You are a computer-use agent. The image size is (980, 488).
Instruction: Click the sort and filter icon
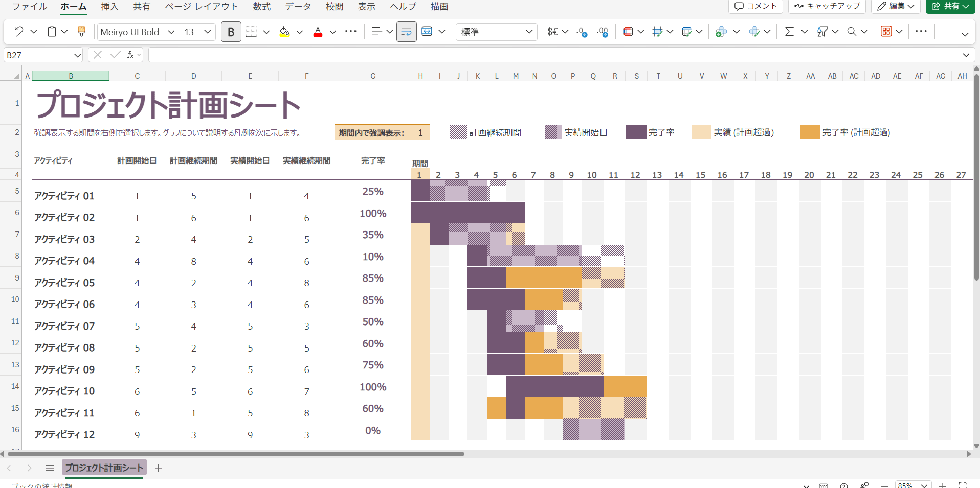coord(822,32)
